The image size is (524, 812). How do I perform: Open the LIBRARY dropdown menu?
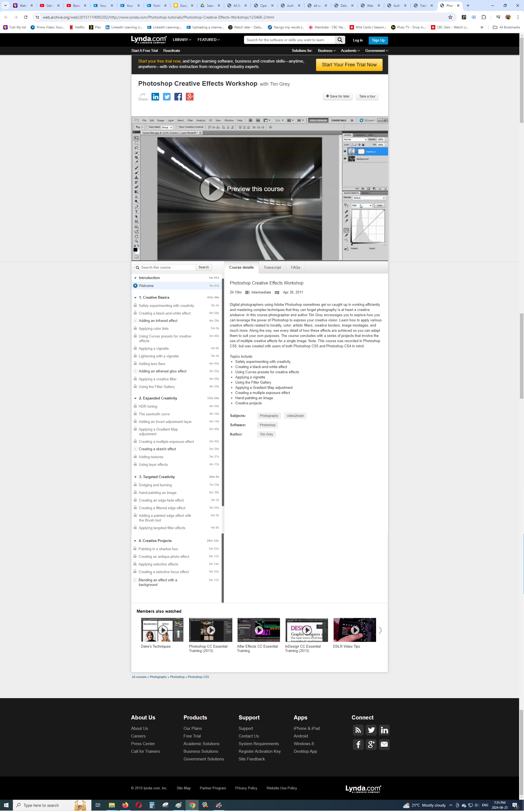[x=182, y=40]
